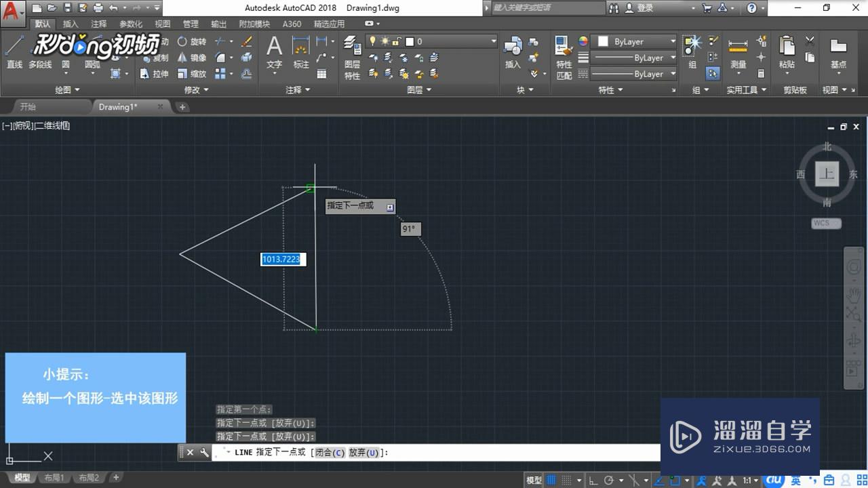Click the Undo arrow in quick access toolbar

tap(113, 8)
